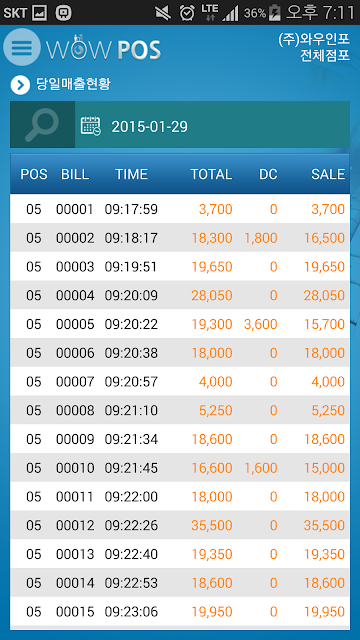Tap the SALE column header

(x=328, y=174)
